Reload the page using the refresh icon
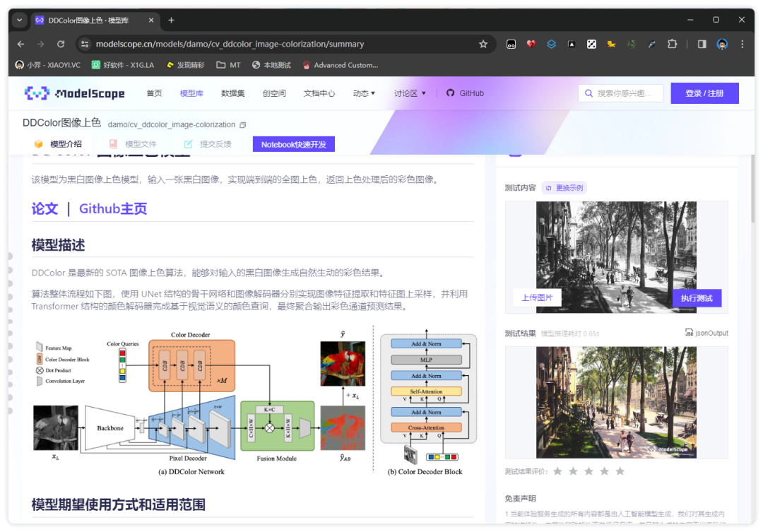The width and height of the screenshot is (763, 532). (61, 44)
